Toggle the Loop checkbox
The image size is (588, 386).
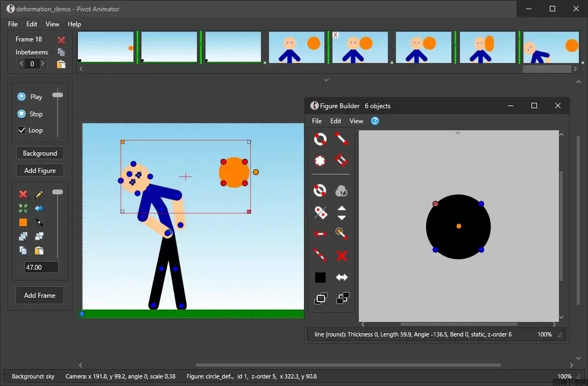click(22, 130)
